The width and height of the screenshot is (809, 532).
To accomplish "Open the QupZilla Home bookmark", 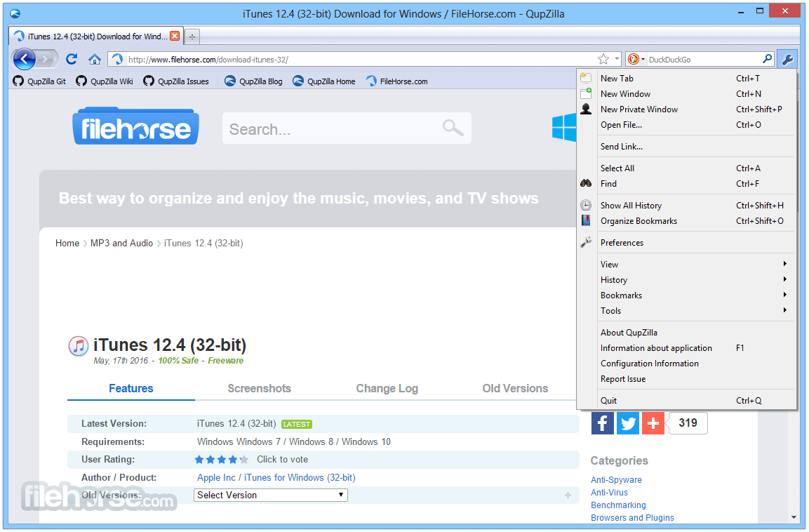I will pos(324,81).
